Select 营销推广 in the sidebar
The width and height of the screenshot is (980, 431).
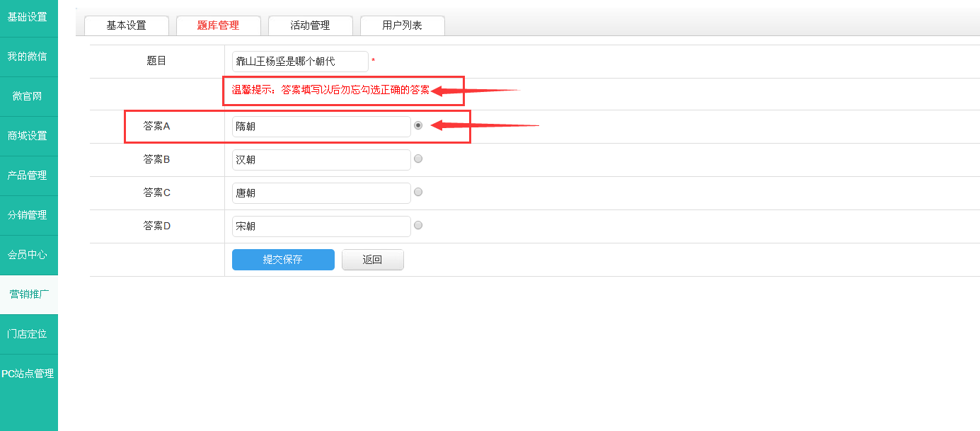28,294
